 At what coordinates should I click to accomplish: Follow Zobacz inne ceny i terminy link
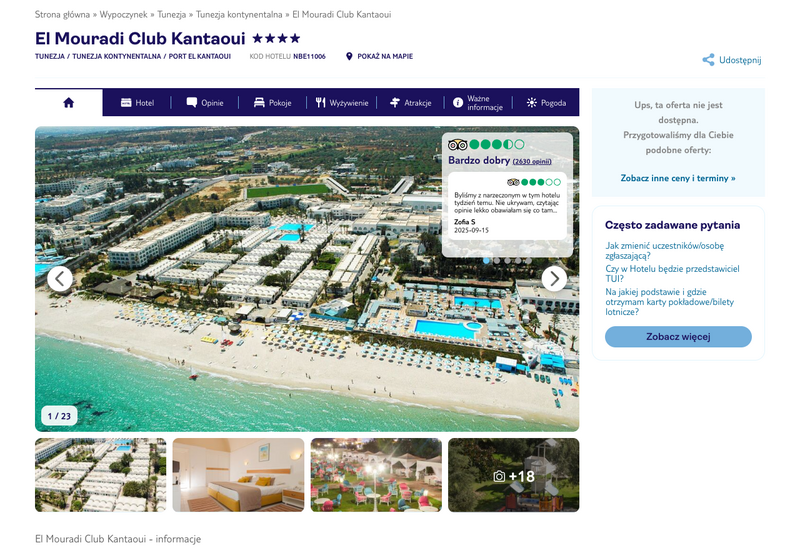[678, 178]
